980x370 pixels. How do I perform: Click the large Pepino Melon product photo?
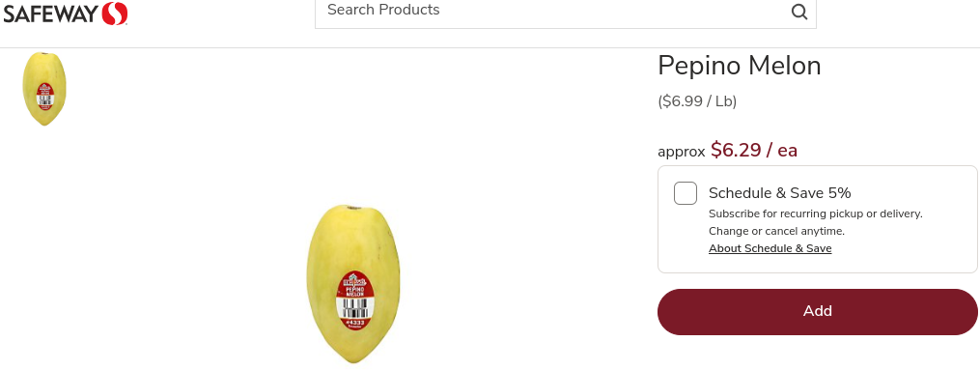pos(353,284)
